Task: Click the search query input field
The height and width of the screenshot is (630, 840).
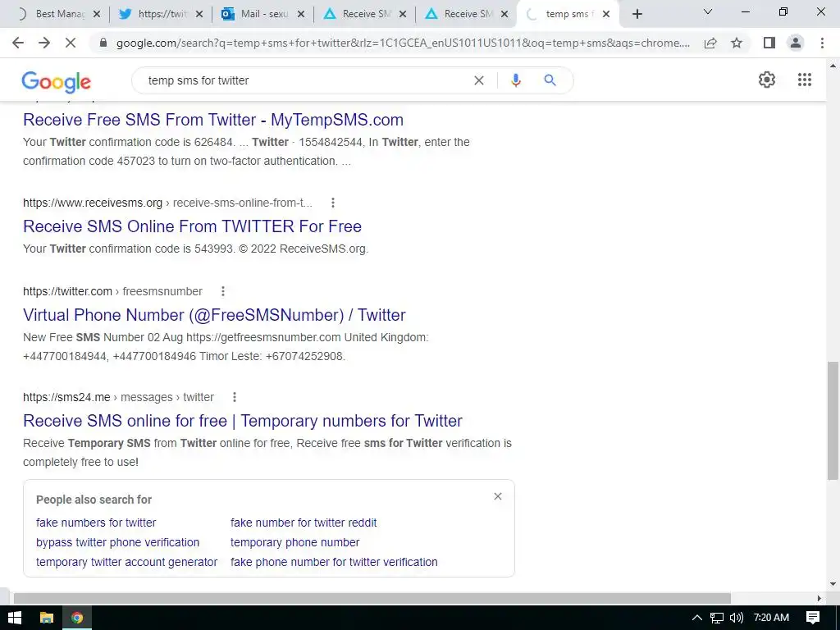Action: click(305, 80)
